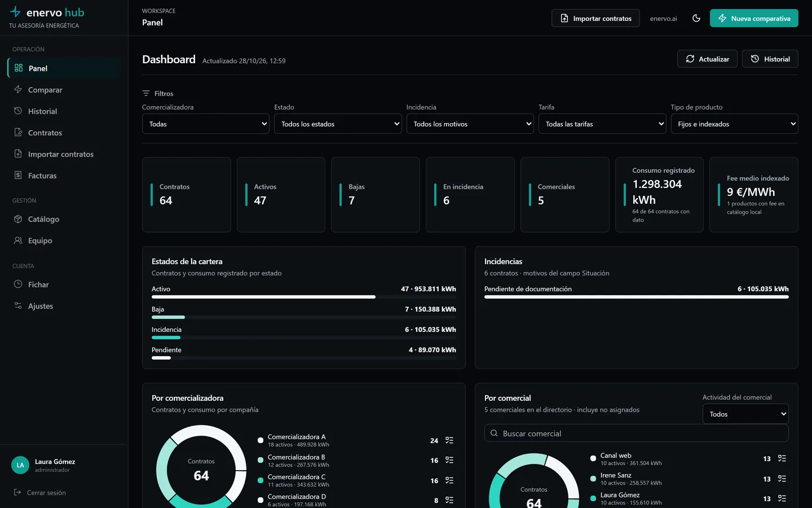This screenshot has height=508, width=812.
Task: Open the Actividad del comercial dropdown
Action: click(745, 414)
